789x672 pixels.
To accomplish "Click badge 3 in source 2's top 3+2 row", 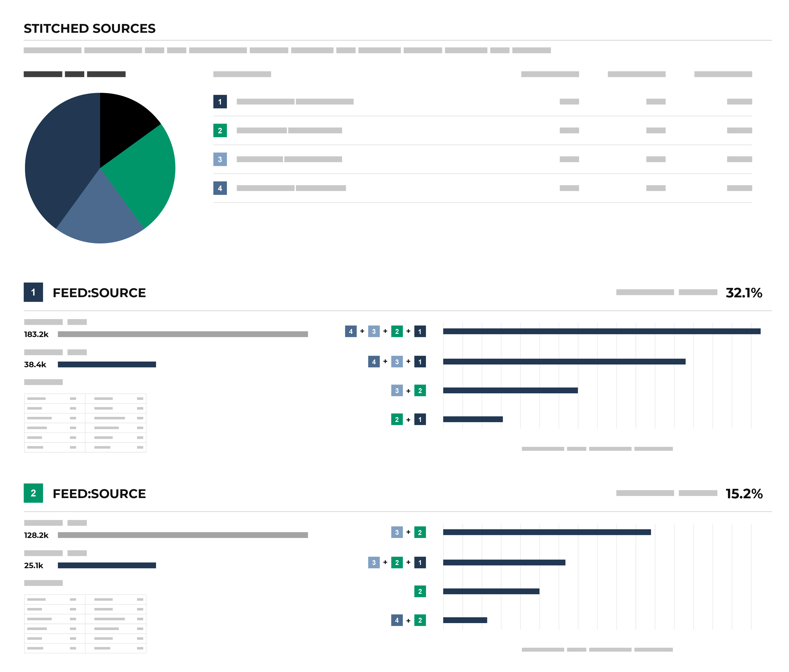I will (397, 532).
